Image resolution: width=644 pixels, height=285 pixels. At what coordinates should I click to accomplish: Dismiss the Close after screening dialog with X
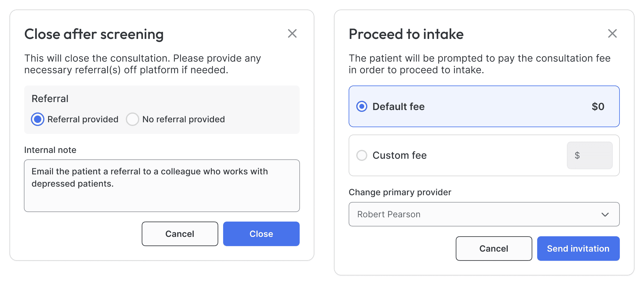(292, 33)
